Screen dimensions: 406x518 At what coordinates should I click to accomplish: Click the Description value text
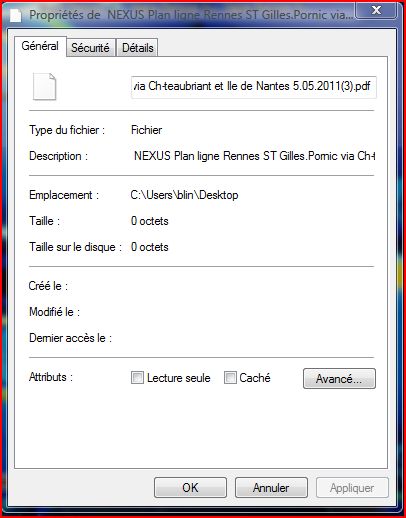(x=254, y=156)
